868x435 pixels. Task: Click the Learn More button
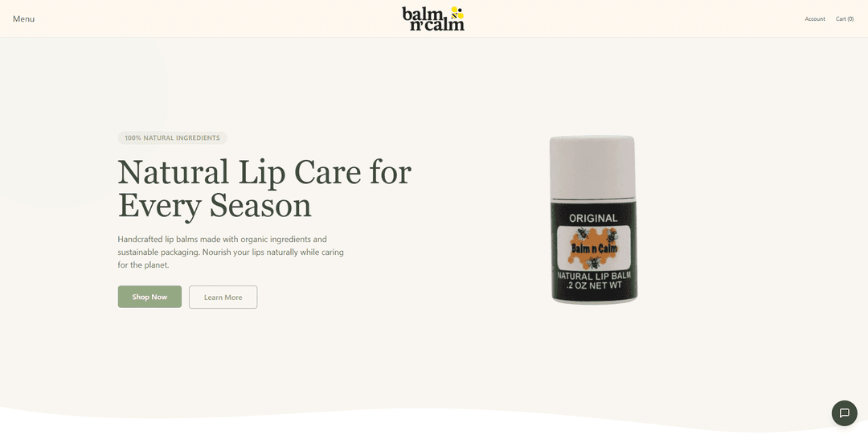pos(223,297)
